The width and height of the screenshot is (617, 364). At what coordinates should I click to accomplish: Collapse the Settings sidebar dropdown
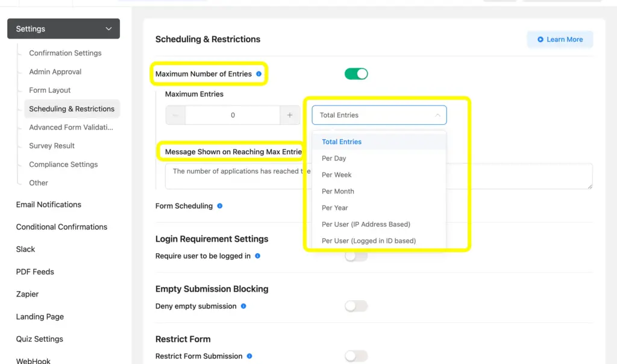click(108, 28)
